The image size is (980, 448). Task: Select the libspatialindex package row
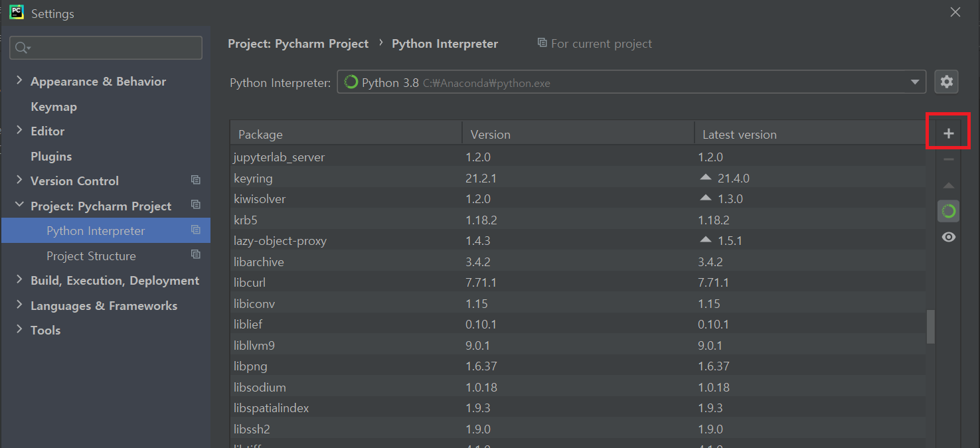578,408
